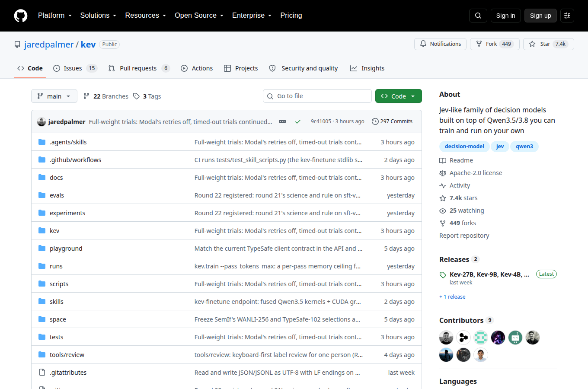Open the scripts folder
This screenshot has height=389, width=588.
pyautogui.click(x=59, y=284)
